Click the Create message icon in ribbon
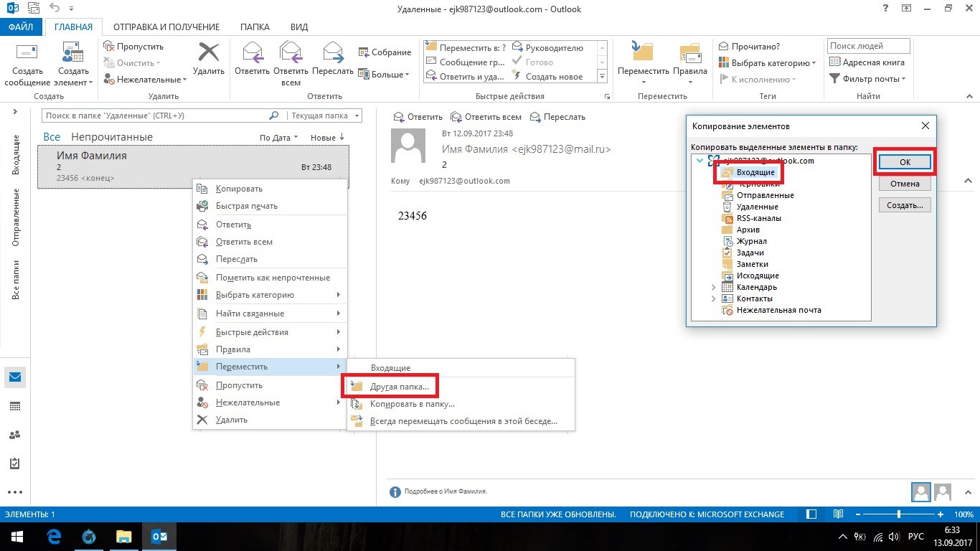 click(27, 53)
